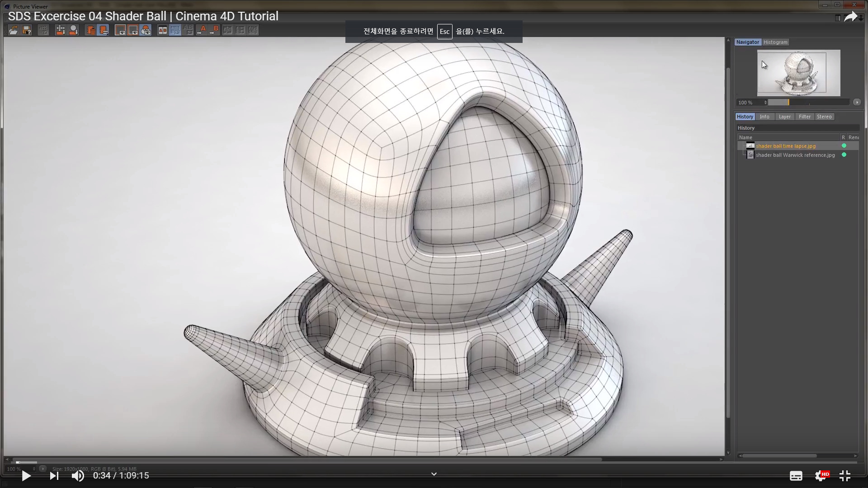
Task: Click green dot for time lapse.jpg
Action: [844, 146]
